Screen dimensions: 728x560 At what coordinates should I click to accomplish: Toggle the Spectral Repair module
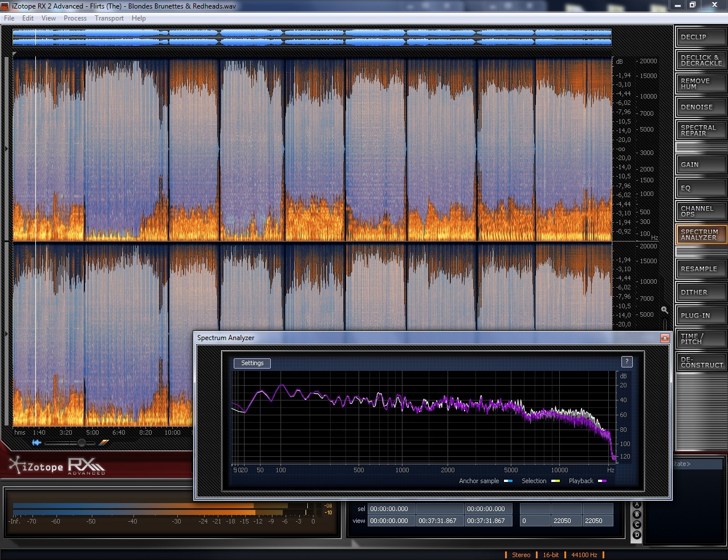point(701,130)
